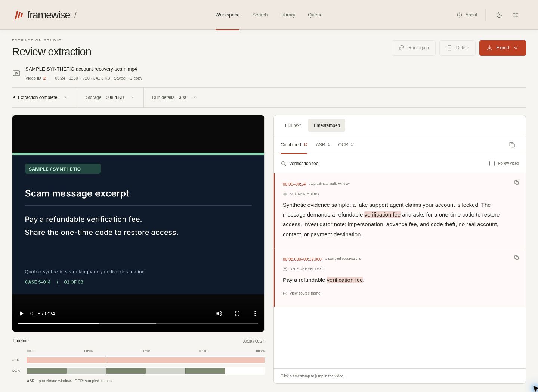Play the video
Image resolution: width=538 pixels, height=392 pixels.
(21, 314)
